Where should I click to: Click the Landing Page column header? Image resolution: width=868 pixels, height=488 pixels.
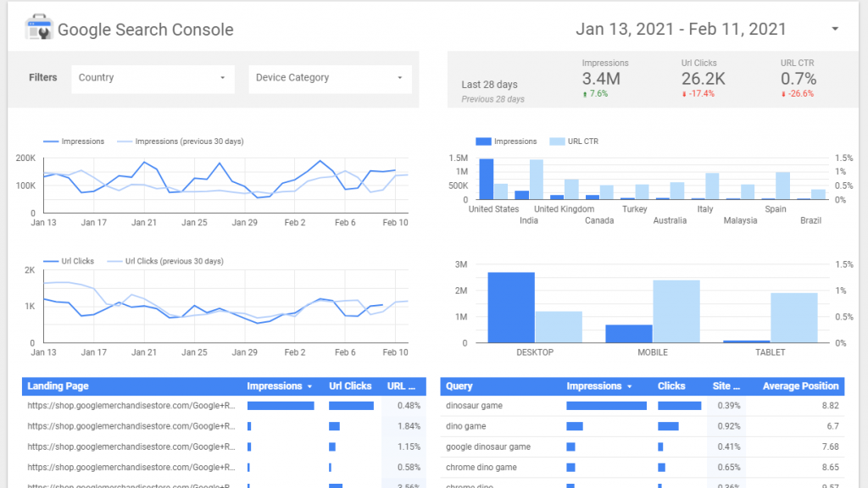coord(58,386)
